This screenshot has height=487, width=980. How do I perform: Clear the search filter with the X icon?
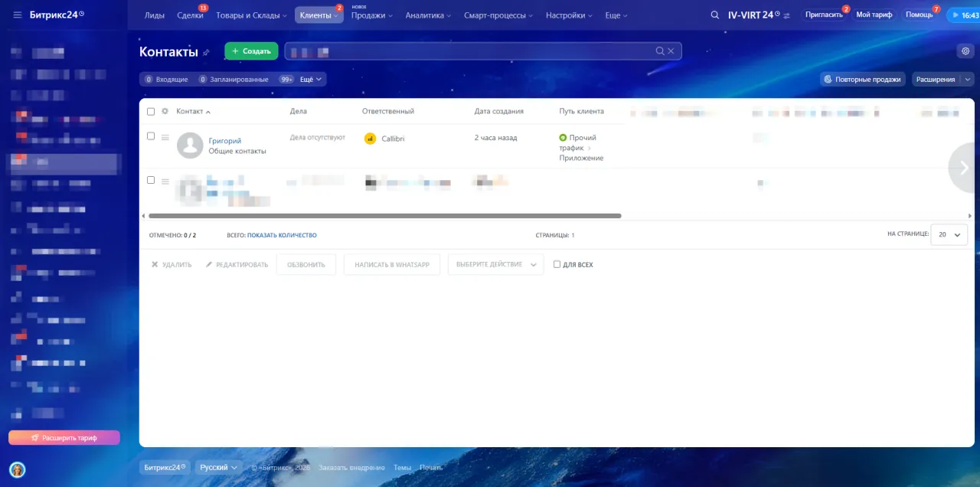[671, 51]
